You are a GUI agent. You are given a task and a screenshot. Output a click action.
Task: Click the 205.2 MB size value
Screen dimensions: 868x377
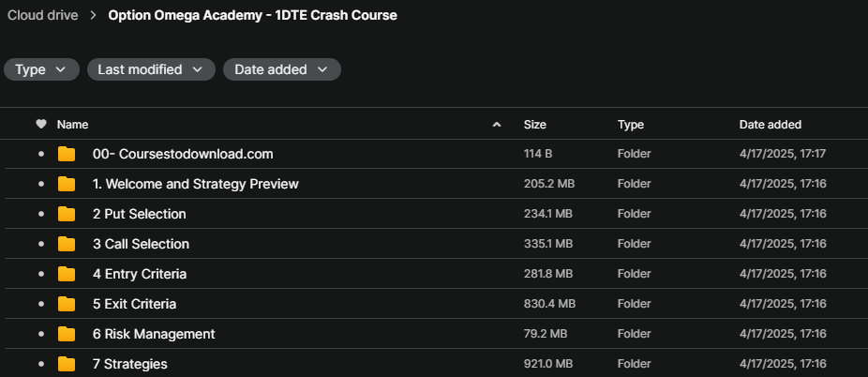click(549, 184)
